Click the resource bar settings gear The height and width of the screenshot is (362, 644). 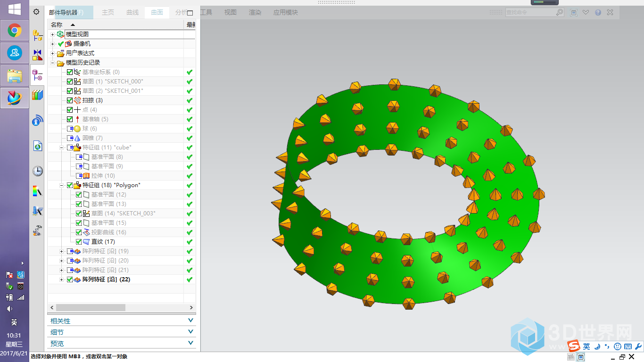36,12
